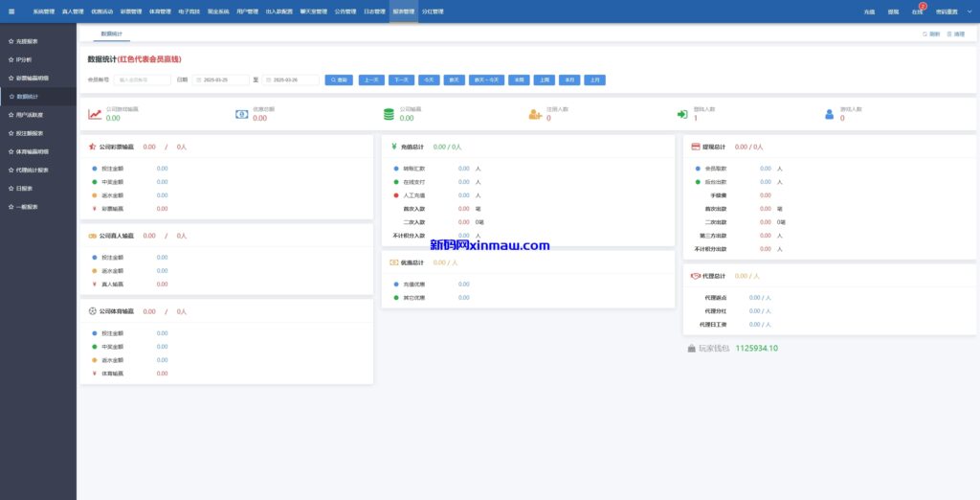Click the green login arrow icon for 登陆人数

[681, 114]
